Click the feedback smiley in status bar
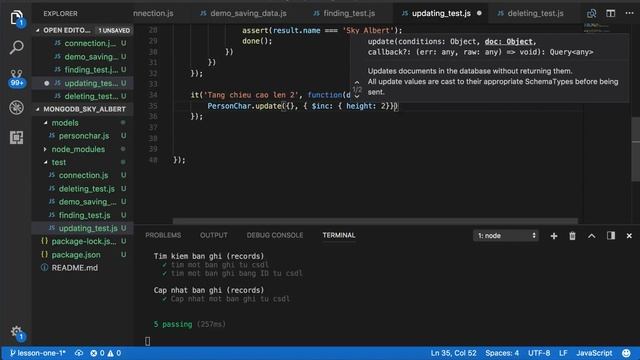This screenshot has width=640, height=360. [626, 353]
